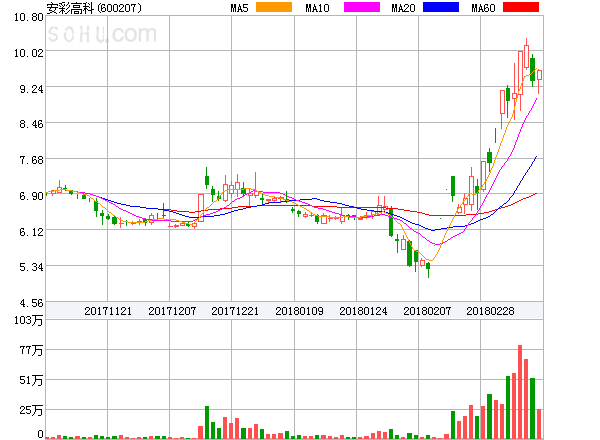Screen dimensions: 600x440
Task: Click the 20180124 date label
Action: pos(363,311)
